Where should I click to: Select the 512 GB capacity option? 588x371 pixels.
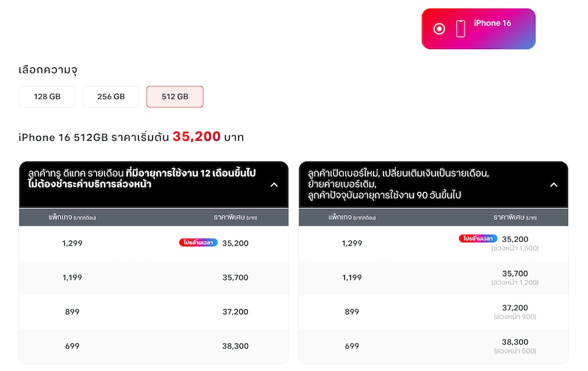coord(175,97)
